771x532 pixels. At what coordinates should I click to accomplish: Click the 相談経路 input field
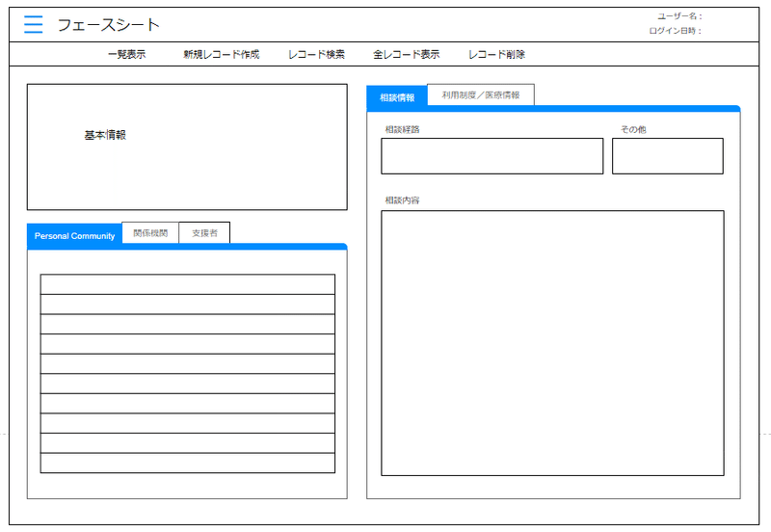(x=492, y=156)
